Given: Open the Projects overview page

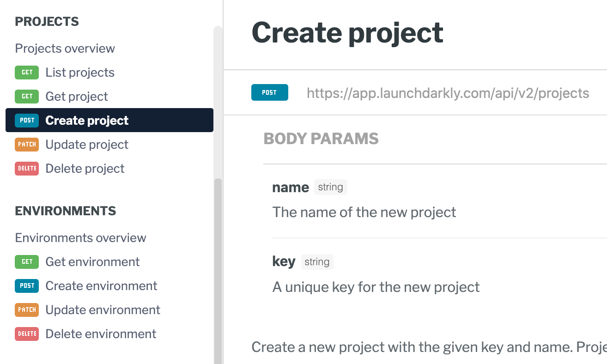Looking at the screenshot, I should [65, 49].
